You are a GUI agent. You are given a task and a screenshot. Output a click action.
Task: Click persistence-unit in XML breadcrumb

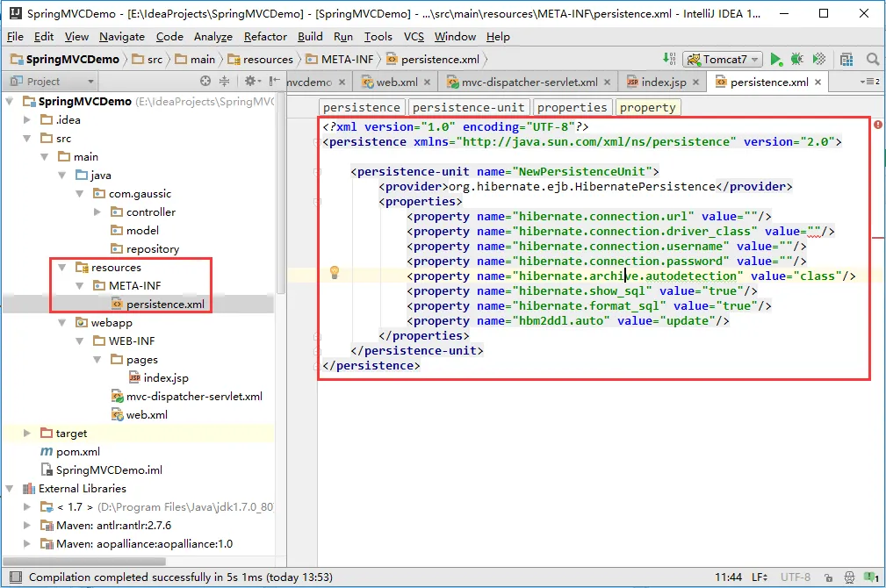[468, 107]
